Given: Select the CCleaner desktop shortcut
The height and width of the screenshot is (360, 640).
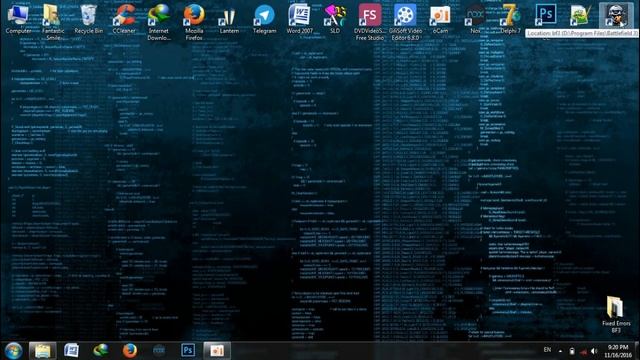Looking at the screenshot, I should [124, 19].
